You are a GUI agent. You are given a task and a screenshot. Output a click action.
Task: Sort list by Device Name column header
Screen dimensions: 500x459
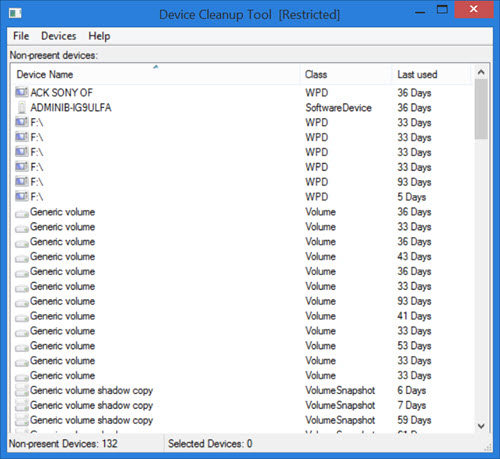click(156, 74)
